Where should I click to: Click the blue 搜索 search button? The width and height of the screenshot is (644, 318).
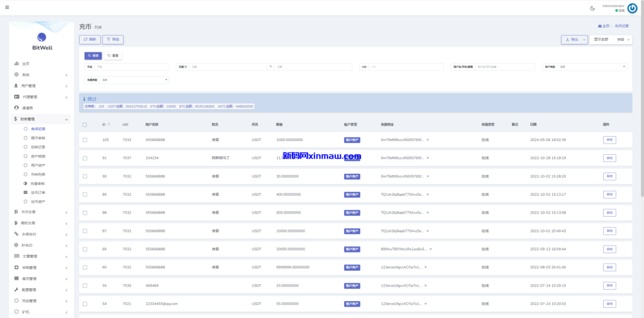tap(93, 56)
